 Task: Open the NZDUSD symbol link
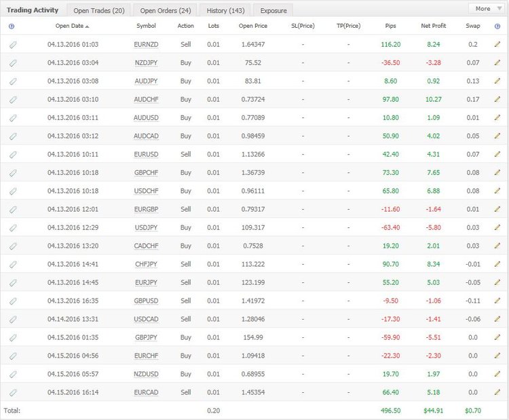146,375
